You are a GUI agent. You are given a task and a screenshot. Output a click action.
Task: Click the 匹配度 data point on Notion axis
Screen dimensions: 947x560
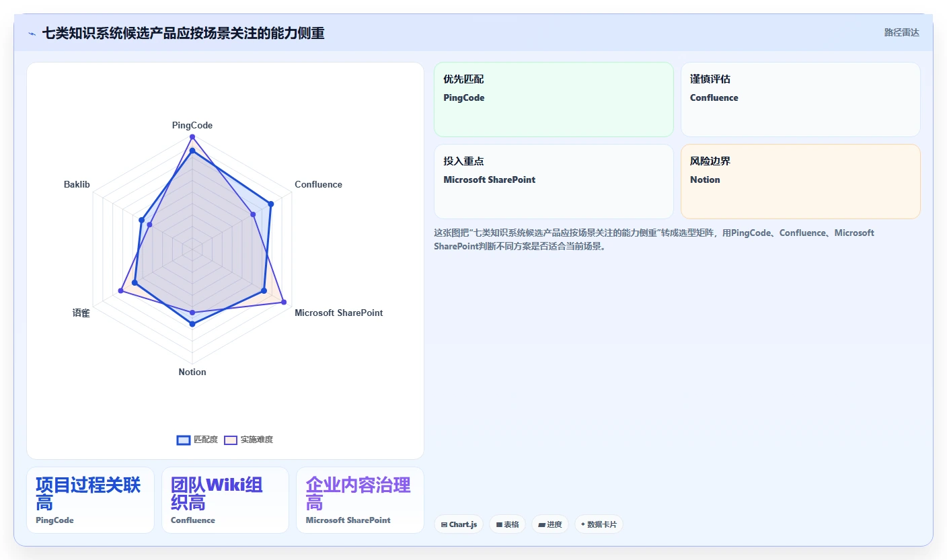pyautogui.click(x=192, y=324)
